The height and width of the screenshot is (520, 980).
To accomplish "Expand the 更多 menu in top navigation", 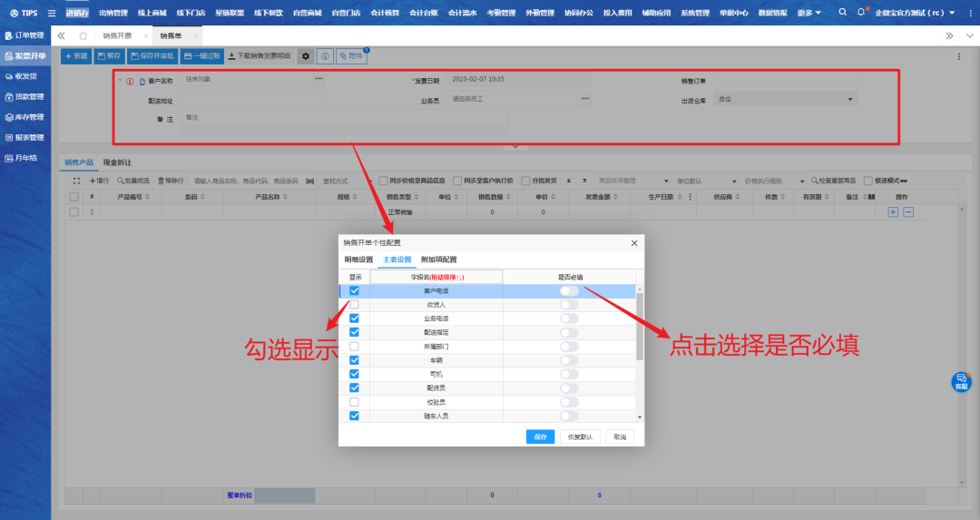I will (809, 13).
